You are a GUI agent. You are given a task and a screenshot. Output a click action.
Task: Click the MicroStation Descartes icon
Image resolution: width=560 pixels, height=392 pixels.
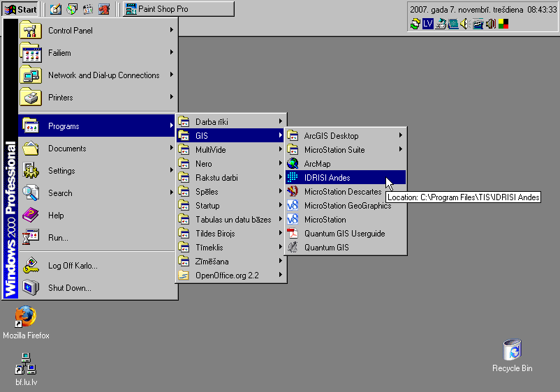pos(293,191)
